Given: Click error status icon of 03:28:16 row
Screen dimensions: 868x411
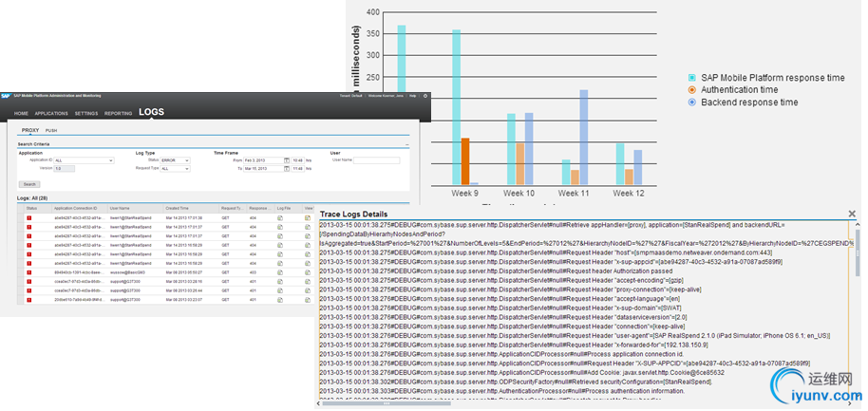Looking at the screenshot, I should (x=28, y=282).
